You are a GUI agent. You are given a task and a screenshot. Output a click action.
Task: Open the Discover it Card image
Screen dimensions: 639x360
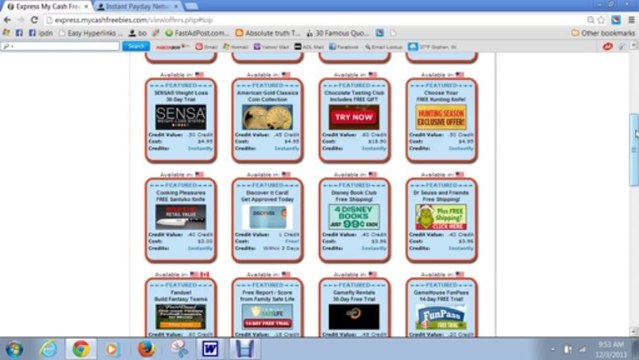point(267,217)
